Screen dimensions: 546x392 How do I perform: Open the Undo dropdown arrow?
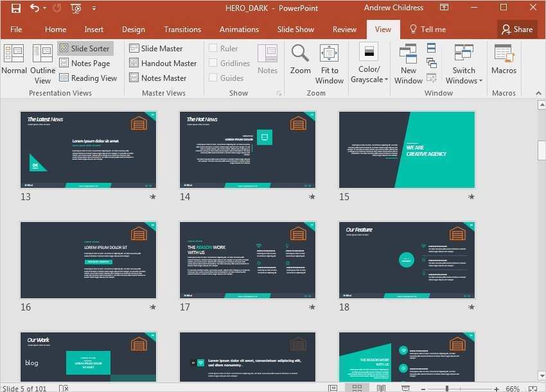[45, 8]
